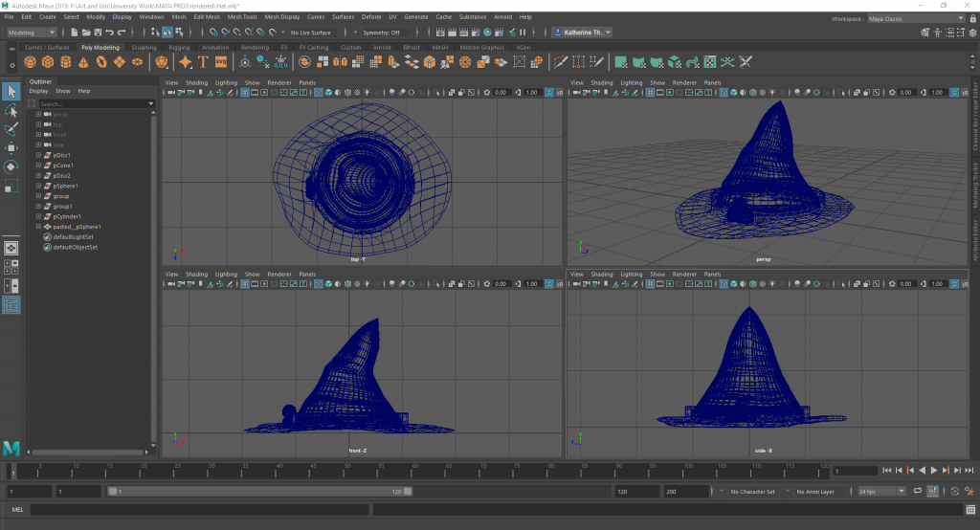Toggle the Outliner layout button in toolbox
The width and height of the screenshot is (980, 530).
point(11,305)
